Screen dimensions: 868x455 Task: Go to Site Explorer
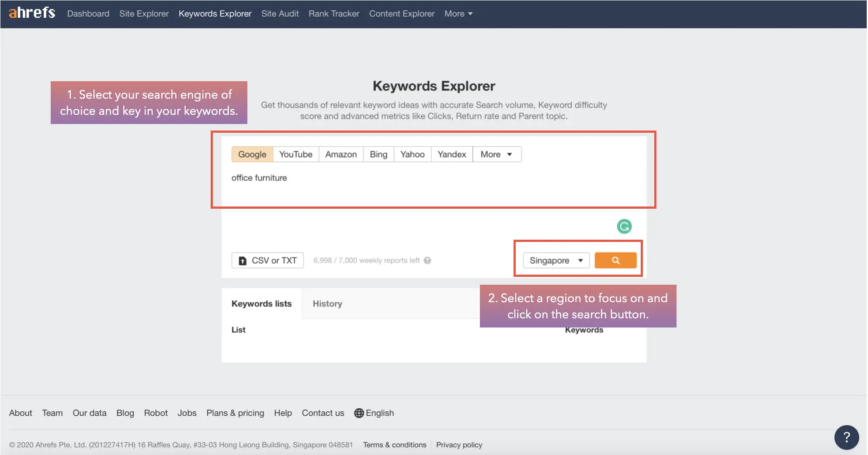(x=144, y=14)
